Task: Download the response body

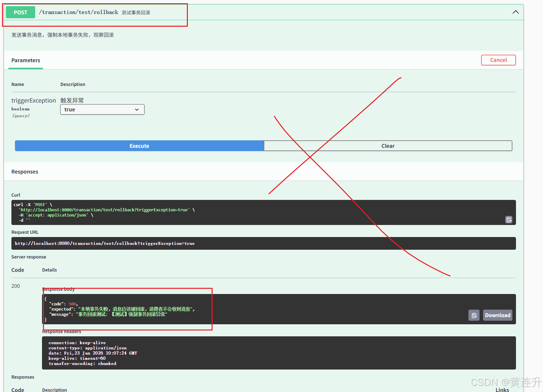Action: coord(497,315)
